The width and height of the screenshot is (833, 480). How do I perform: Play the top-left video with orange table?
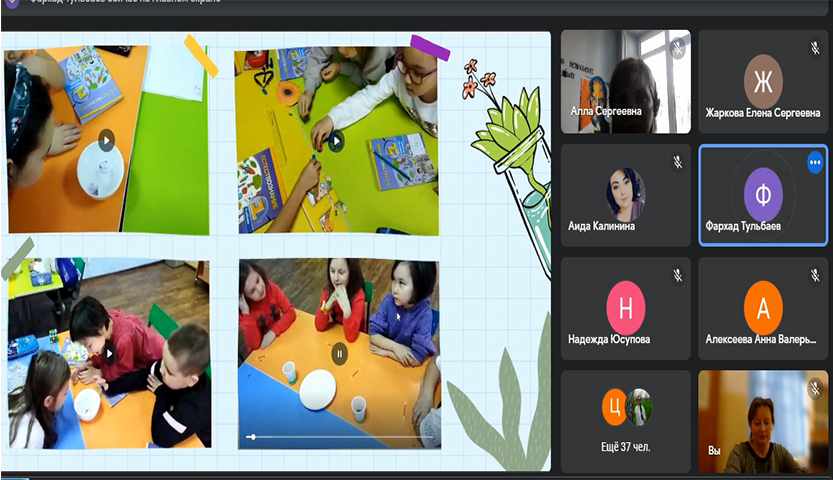pyautogui.click(x=106, y=141)
